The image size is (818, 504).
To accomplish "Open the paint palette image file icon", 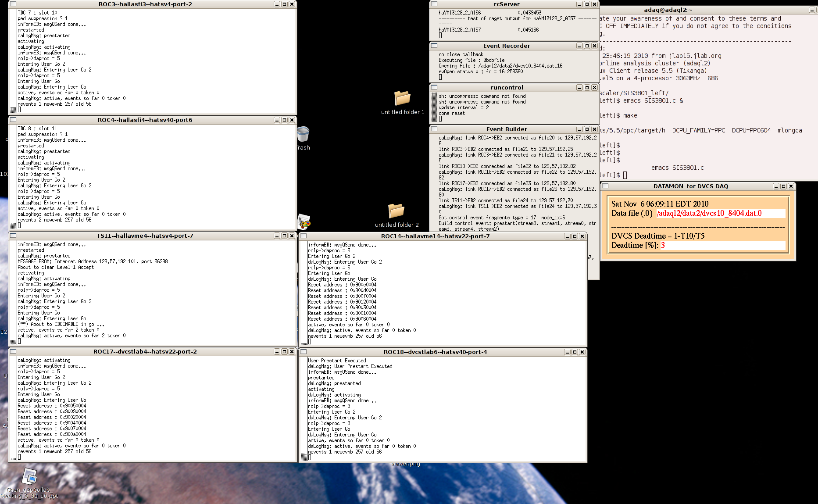I will tap(304, 222).
